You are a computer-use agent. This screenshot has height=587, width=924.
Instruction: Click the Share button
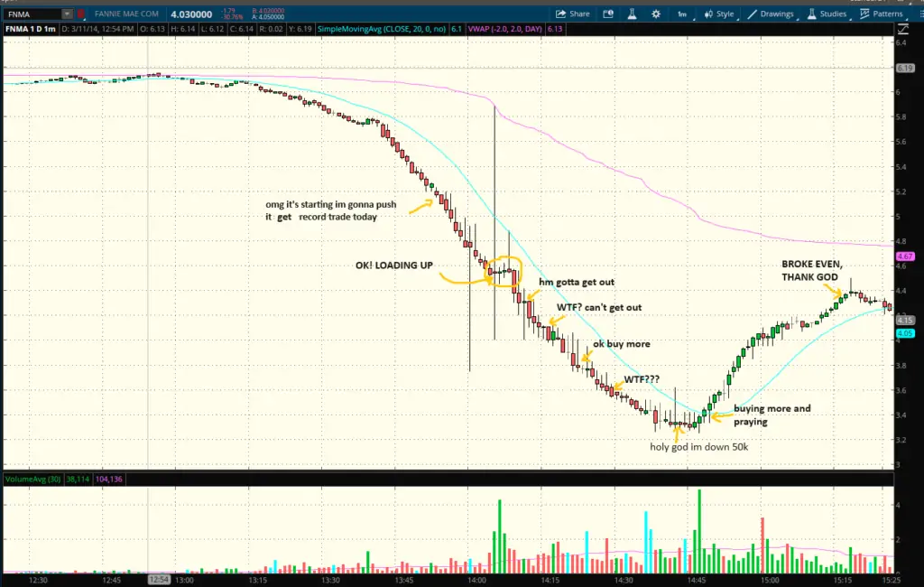[x=573, y=14]
